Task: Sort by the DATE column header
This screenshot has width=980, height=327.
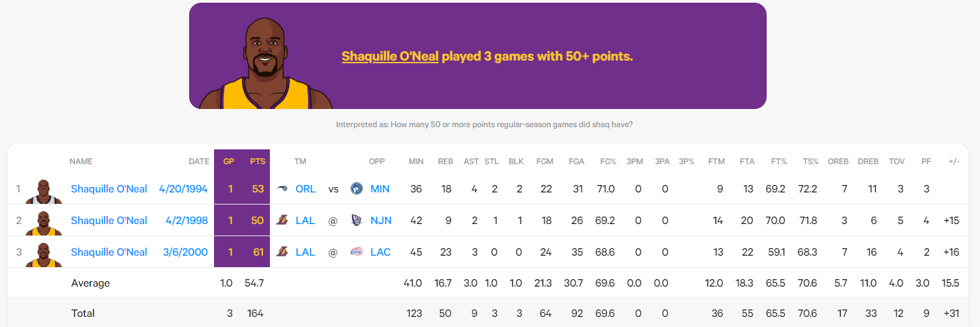Action: [x=199, y=161]
